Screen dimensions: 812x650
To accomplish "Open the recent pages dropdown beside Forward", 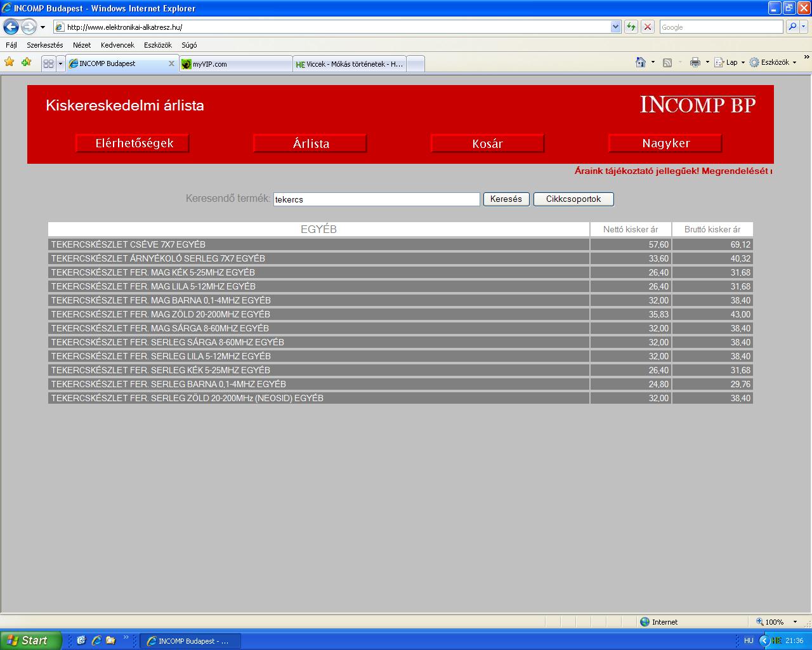I will pyautogui.click(x=43, y=27).
